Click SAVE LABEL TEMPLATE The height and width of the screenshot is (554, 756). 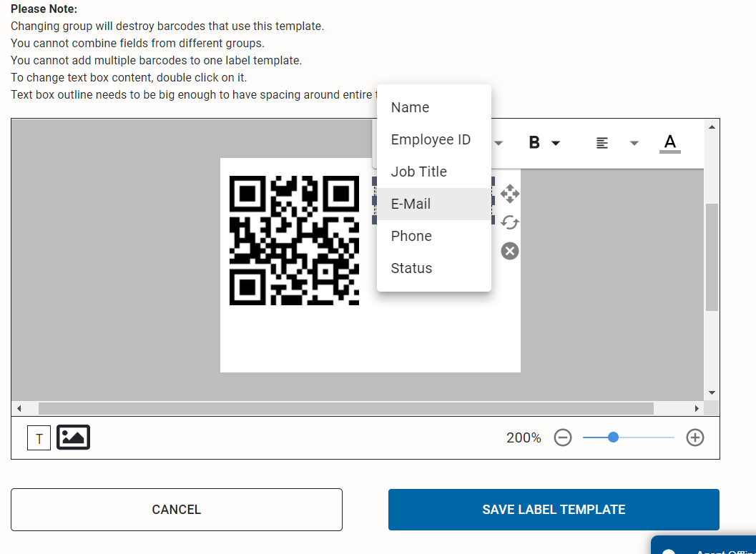pyautogui.click(x=554, y=510)
